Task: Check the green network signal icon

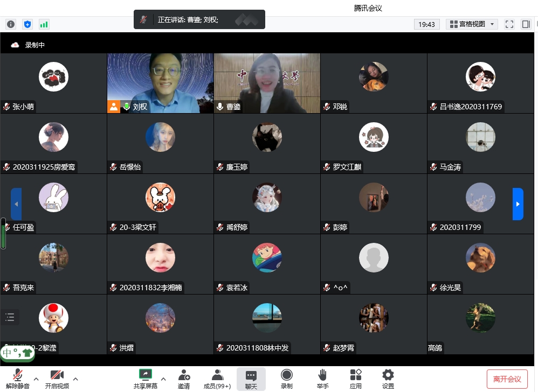Action: (x=44, y=24)
